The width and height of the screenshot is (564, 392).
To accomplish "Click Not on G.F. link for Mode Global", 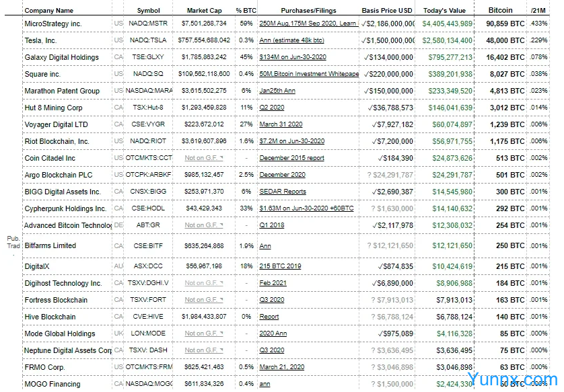I will pos(203,334).
